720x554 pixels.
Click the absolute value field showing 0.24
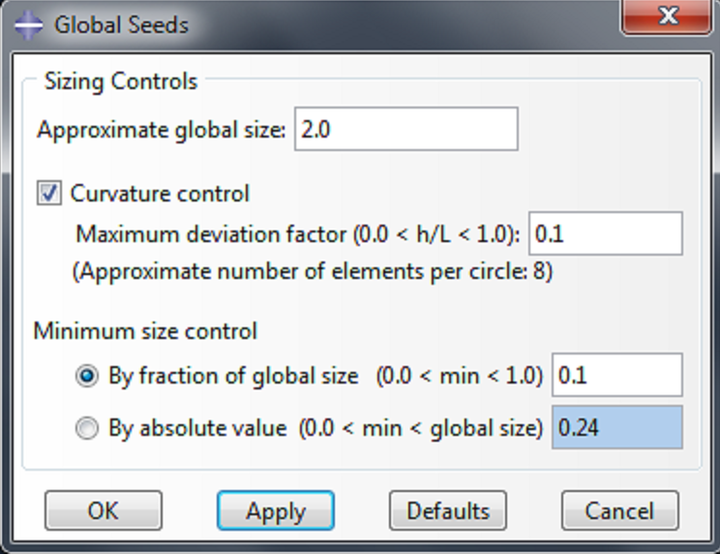617,427
